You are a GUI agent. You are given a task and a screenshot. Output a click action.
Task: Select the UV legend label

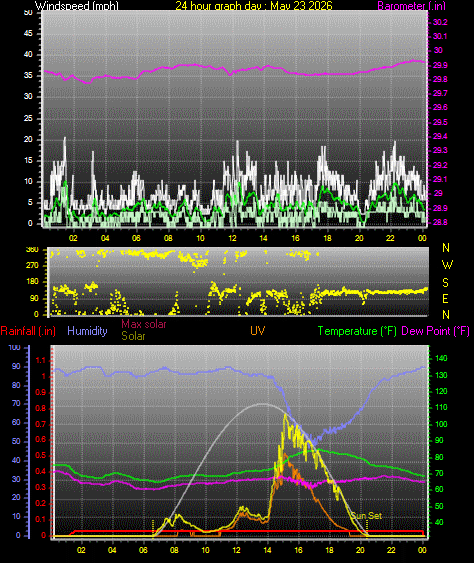(257, 331)
